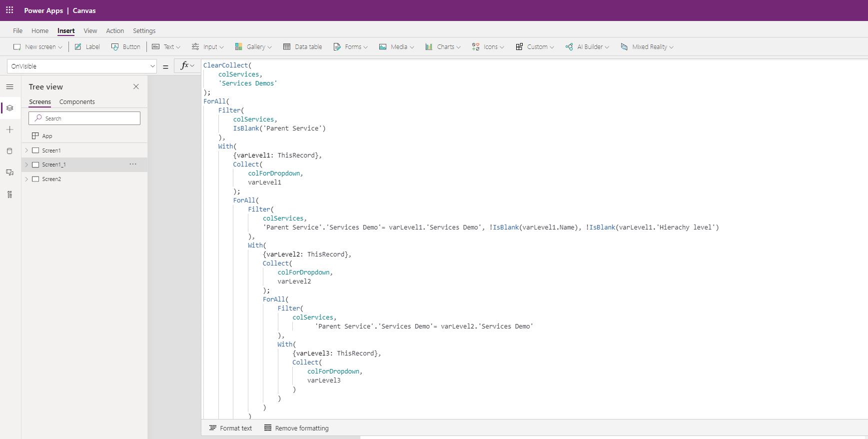
Task: Click the Insert plus icon in sidebar
Action: (9, 129)
